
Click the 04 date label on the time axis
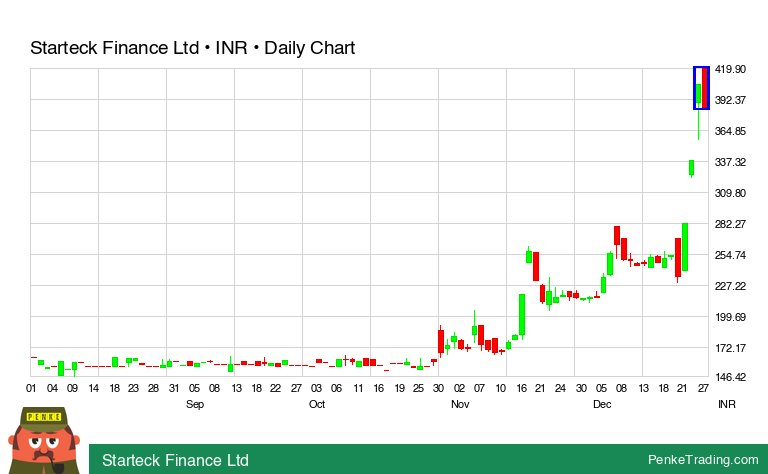tap(52, 388)
